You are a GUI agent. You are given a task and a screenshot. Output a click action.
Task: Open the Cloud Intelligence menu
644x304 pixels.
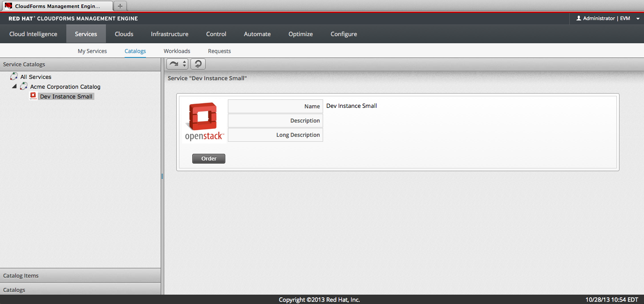(33, 34)
